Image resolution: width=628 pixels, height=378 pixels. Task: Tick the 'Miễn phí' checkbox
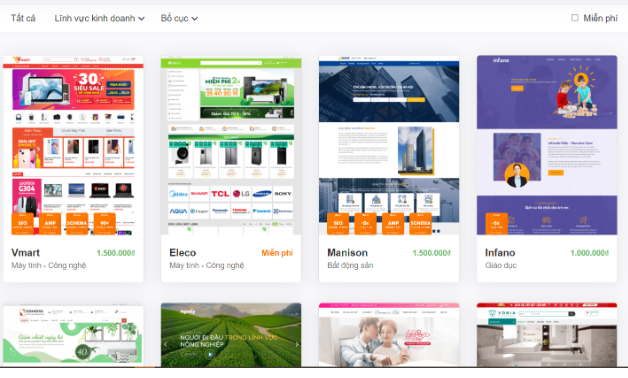[x=575, y=18]
